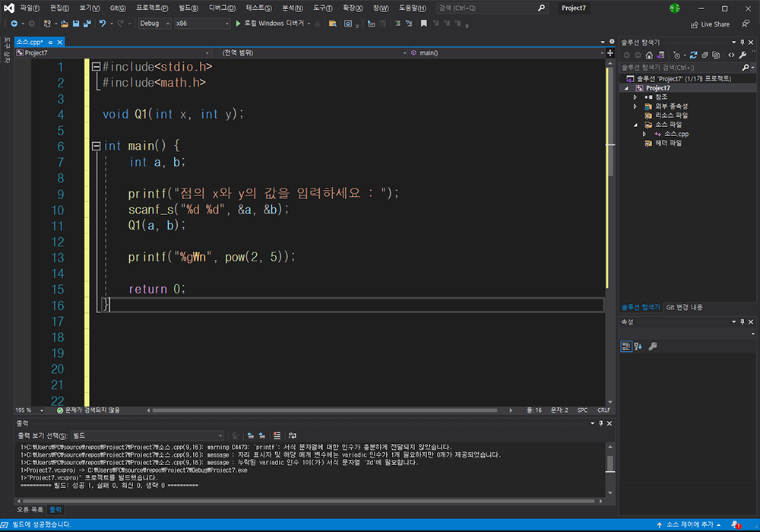760x532 pixels.
Task: Click the bookmark icon in the toolbar
Action: (423, 24)
